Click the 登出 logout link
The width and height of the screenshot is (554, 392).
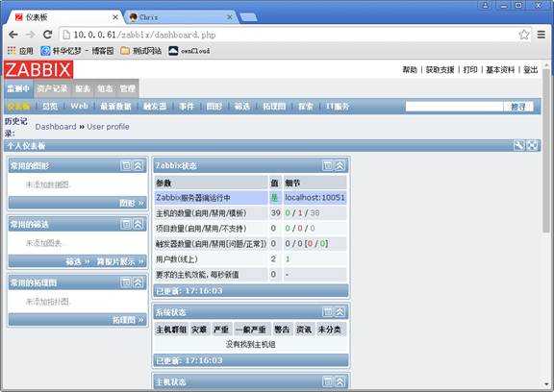click(x=531, y=69)
